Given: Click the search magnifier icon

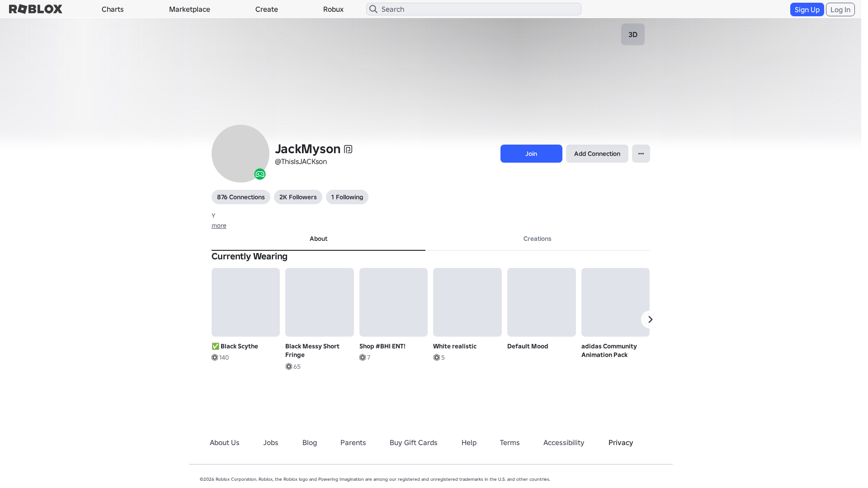Looking at the screenshot, I should coord(373,9).
